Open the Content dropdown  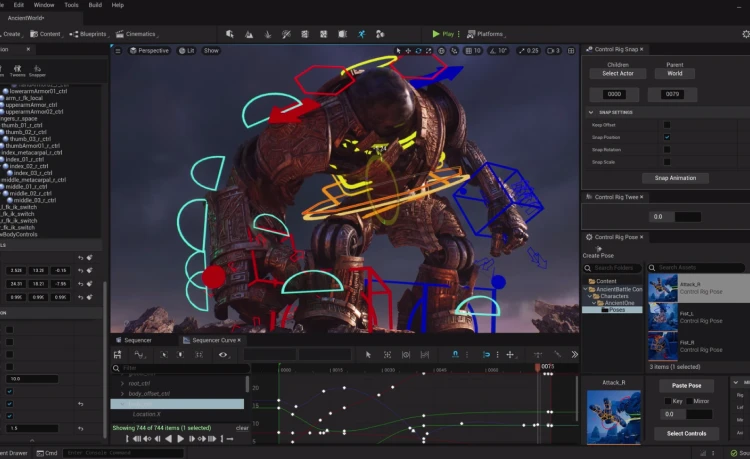(x=46, y=34)
